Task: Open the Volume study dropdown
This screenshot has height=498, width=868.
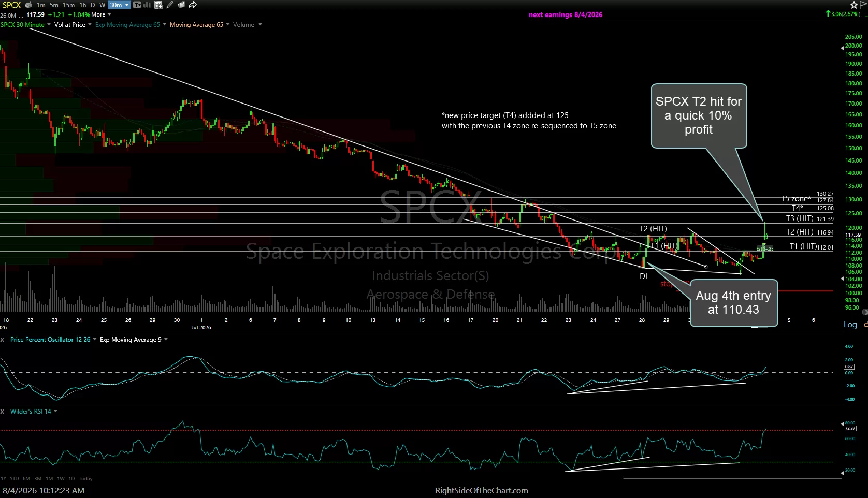Action: point(248,25)
